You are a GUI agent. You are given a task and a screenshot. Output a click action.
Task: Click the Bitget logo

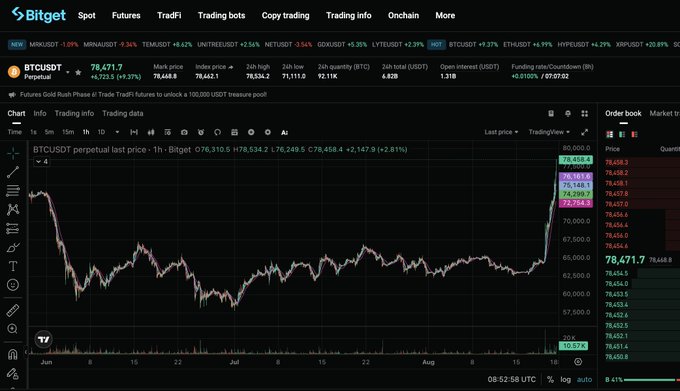point(39,15)
